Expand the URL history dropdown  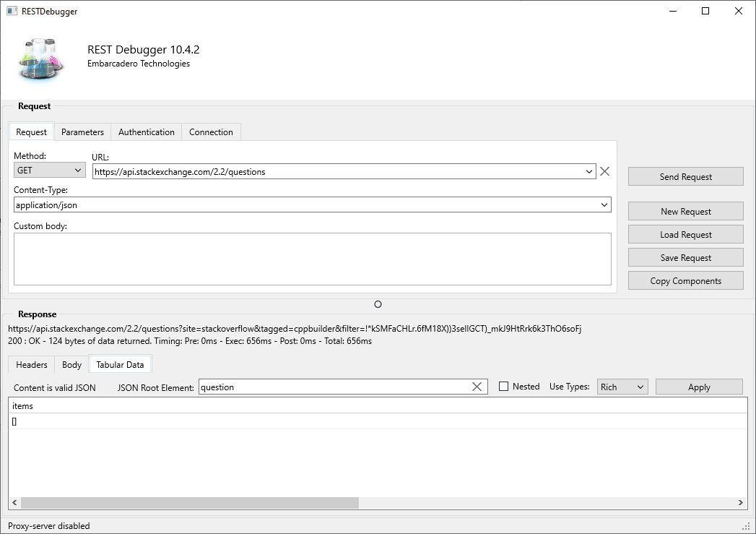point(588,172)
